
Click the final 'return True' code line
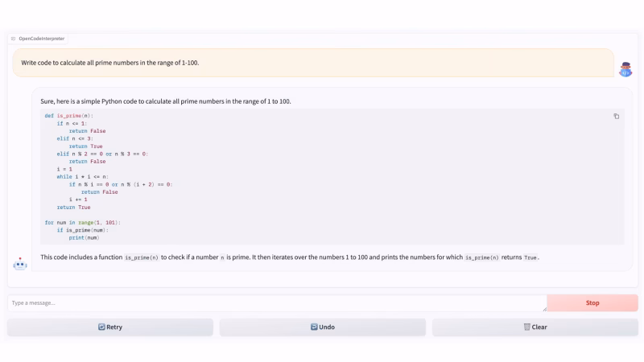click(x=73, y=208)
